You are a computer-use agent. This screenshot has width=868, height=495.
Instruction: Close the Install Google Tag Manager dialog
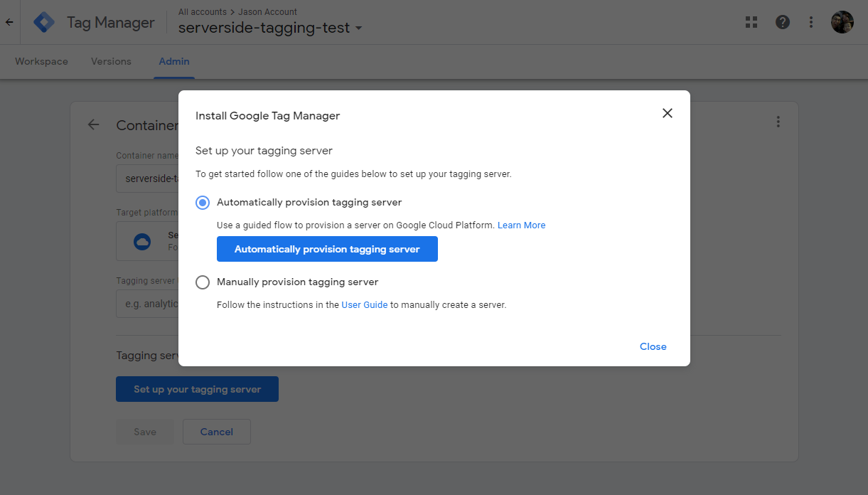point(667,113)
